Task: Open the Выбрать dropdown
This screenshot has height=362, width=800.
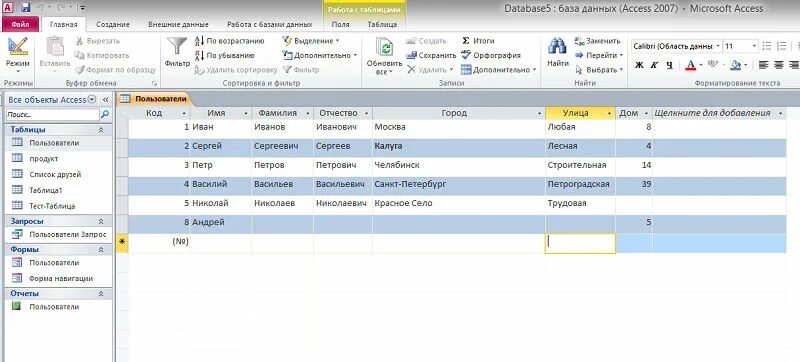Action: point(599,70)
